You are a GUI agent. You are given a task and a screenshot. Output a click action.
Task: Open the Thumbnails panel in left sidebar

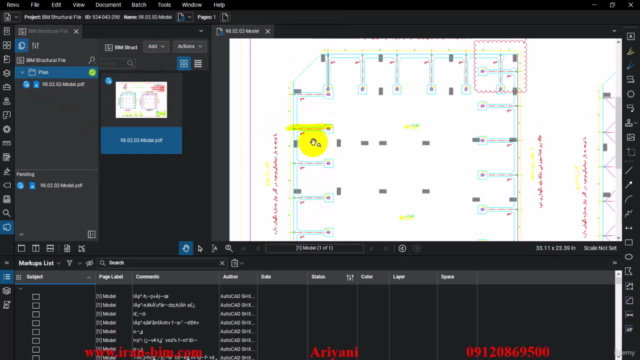coord(7,45)
